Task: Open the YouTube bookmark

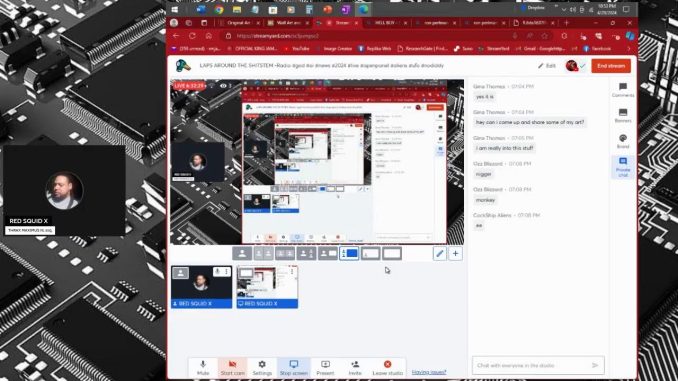Action: 297,48
